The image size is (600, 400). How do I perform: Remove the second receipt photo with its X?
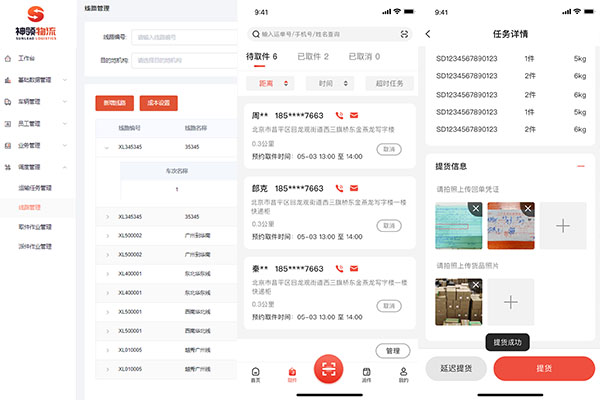pos(528,208)
